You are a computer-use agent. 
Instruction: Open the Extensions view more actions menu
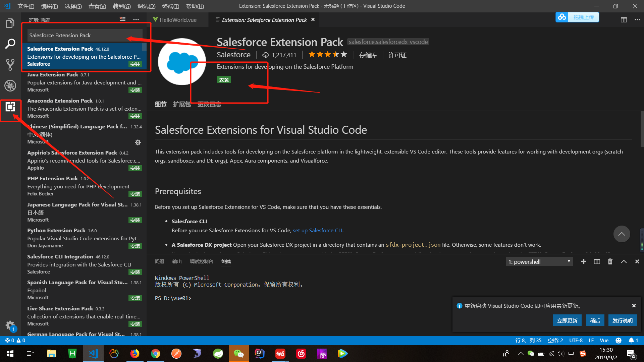click(x=136, y=19)
